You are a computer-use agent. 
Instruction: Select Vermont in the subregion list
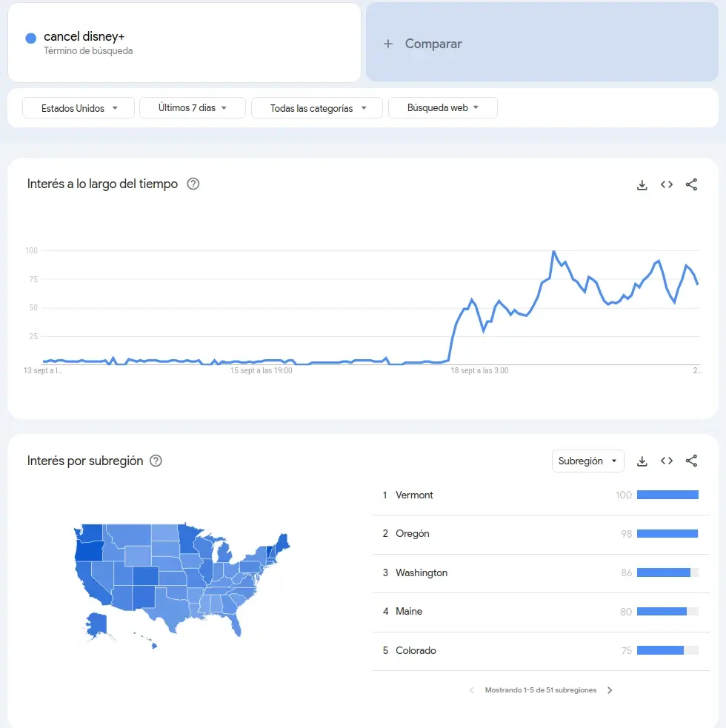[415, 495]
